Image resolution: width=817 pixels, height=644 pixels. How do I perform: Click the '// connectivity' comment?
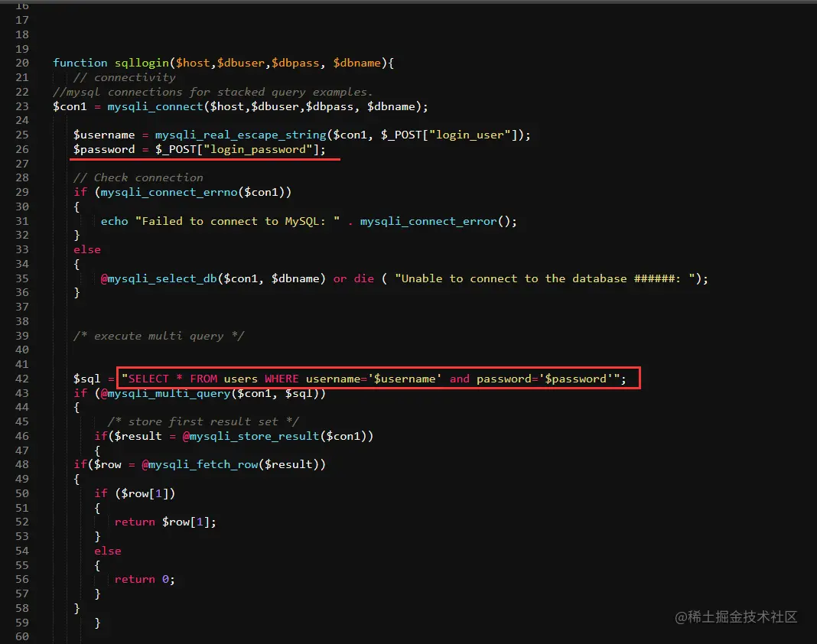124,78
